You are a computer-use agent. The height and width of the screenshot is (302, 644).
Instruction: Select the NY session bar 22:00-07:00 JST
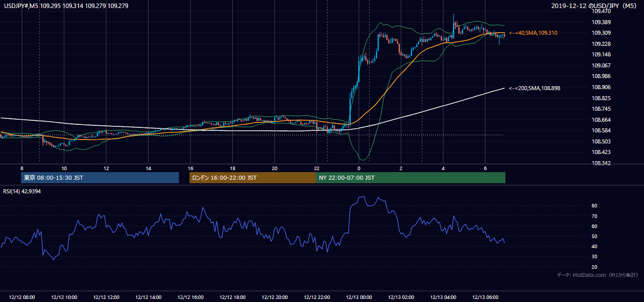(x=411, y=178)
